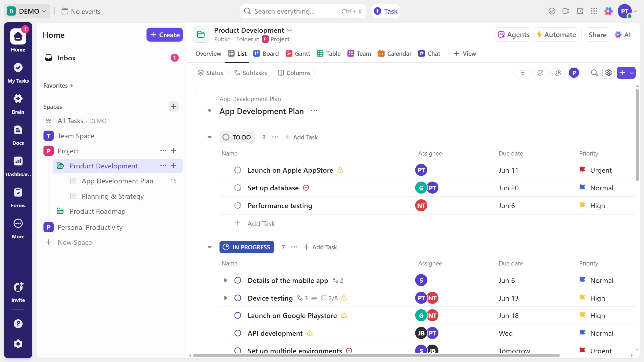Collapse the TO DO status group
The height and width of the screenshot is (362, 644).
[x=210, y=137]
